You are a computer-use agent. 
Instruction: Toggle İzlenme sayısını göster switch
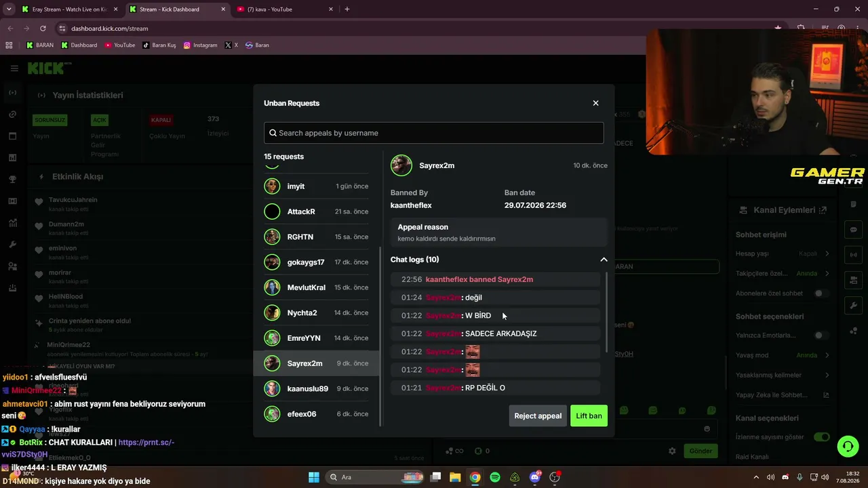[x=821, y=437]
